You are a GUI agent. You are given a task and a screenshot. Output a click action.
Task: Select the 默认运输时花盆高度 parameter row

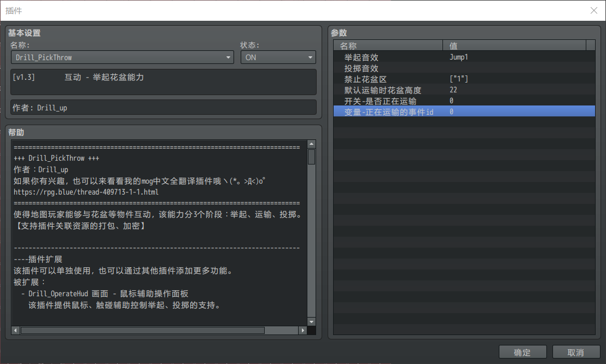click(464, 90)
